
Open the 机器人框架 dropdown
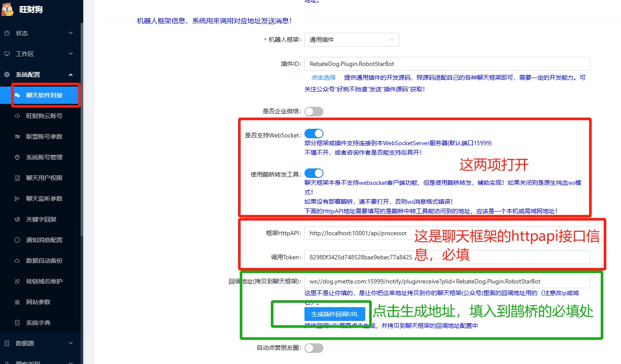click(x=351, y=40)
